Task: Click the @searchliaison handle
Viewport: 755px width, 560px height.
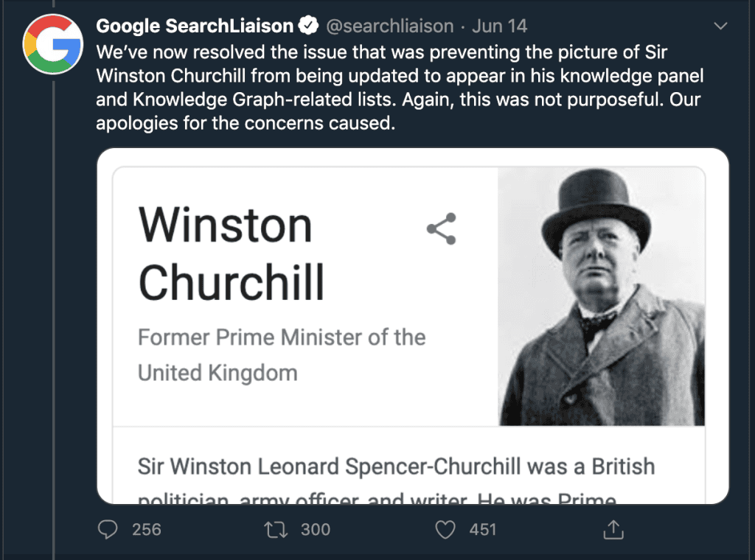Action: [x=390, y=27]
